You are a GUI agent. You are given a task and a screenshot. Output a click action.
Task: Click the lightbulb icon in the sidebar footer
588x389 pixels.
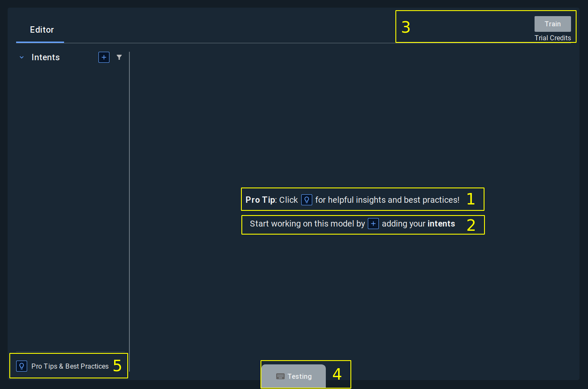pyautogui.click(x=22, y=366)
